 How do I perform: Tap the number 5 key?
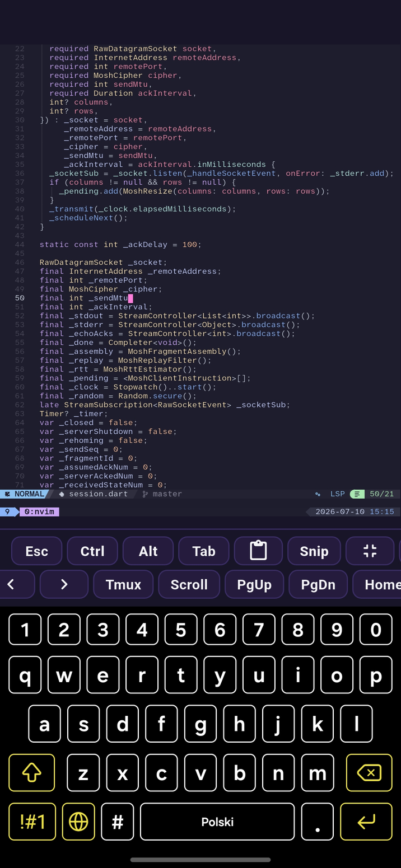181,630
